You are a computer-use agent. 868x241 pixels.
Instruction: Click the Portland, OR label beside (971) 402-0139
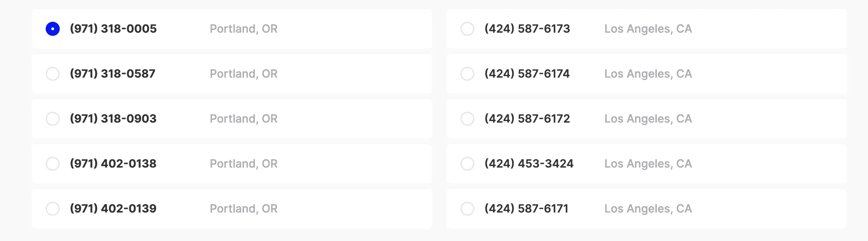244,209
